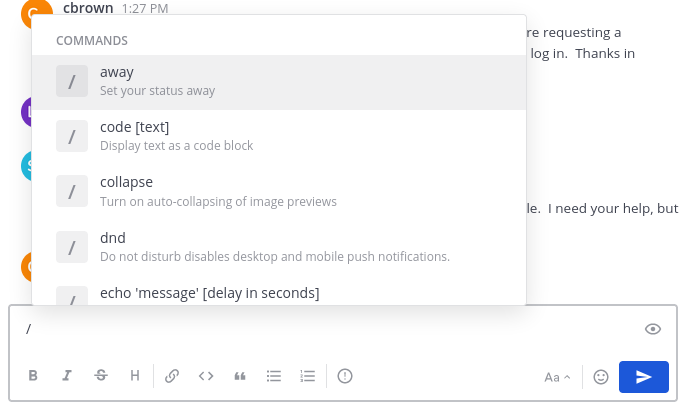Insert inline code with the code icon
Viewport: 690px width, 413px height.
coord(206,376)
